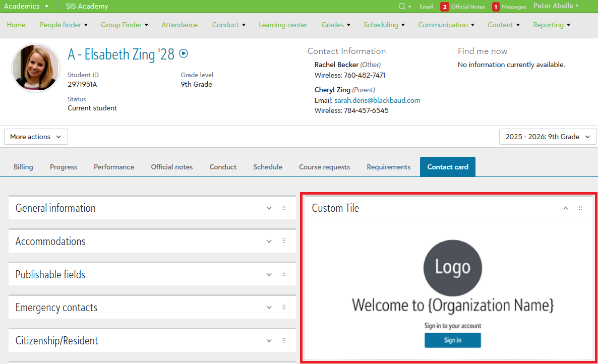Screen dimensions: 598x364
Task: Expand the Emergency contacts section
Action: [x=269, y=307]
